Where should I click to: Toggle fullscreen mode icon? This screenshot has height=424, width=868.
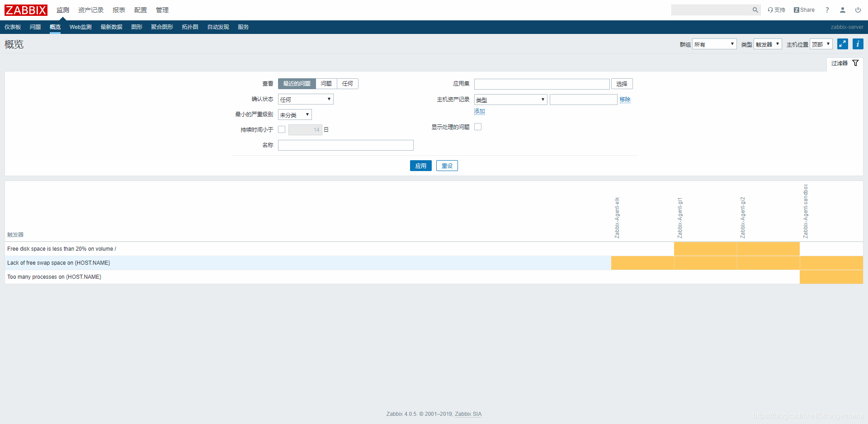tap(843, 44)
